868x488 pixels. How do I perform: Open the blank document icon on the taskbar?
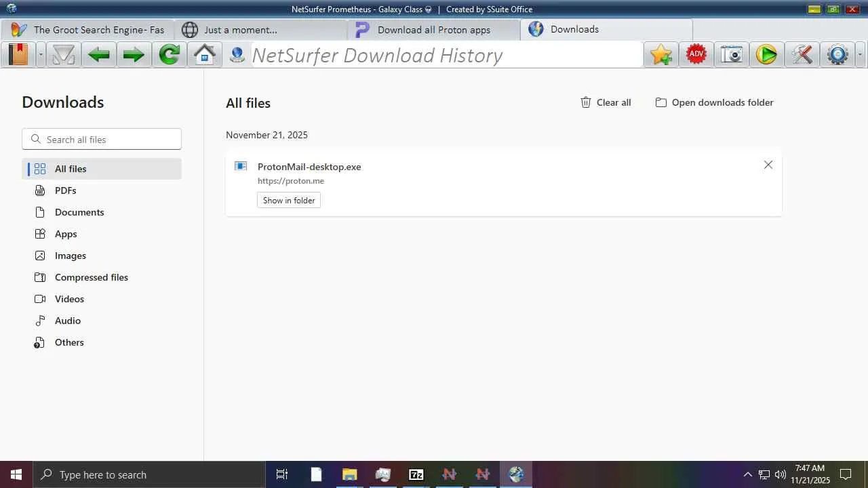click(x=316, y=474)
